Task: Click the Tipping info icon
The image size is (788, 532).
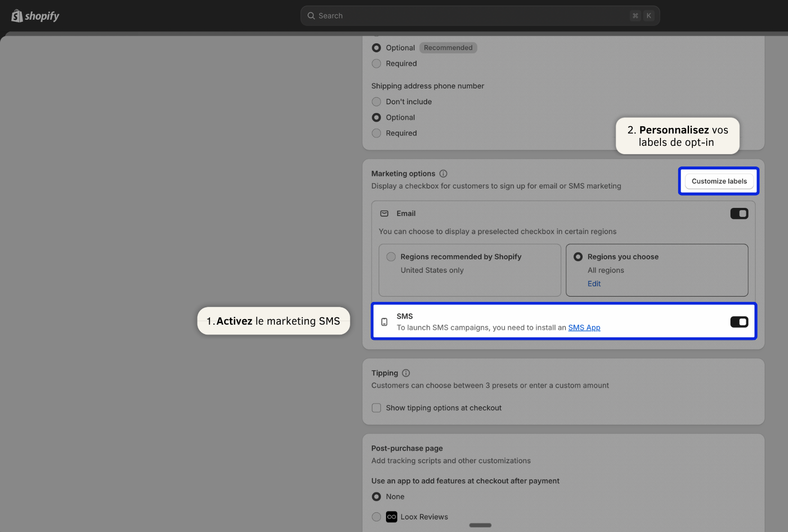Action: (x=406, y=373)
